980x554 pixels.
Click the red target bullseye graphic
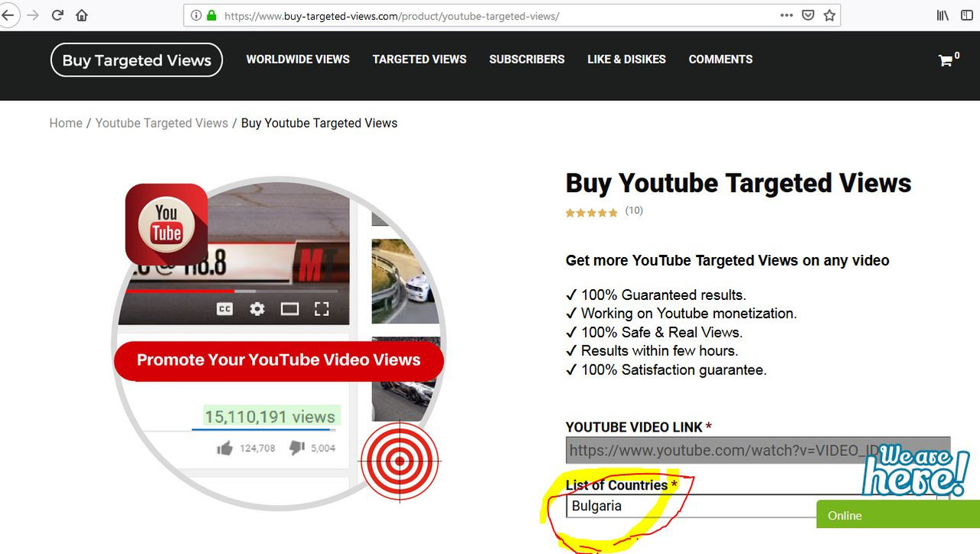pos(400,461)
